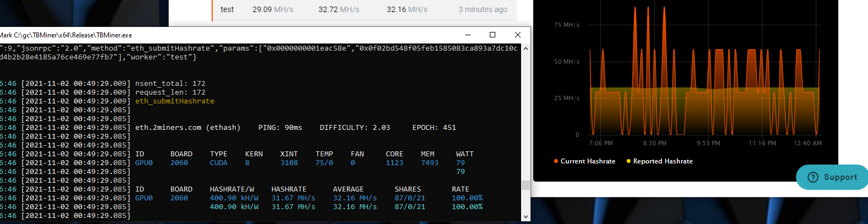This screenshot has height=224, width=868.
Task: Click the KERN column header
Action: [x=254, y=154]
